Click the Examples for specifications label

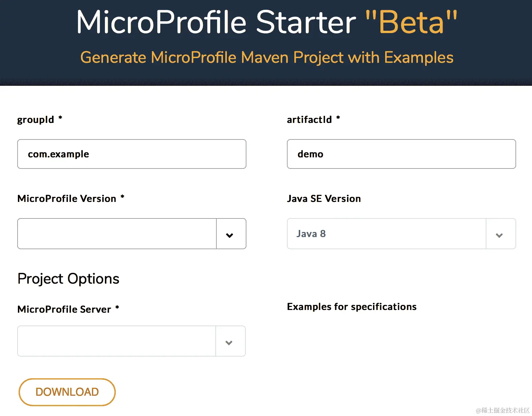click(351, 307)
